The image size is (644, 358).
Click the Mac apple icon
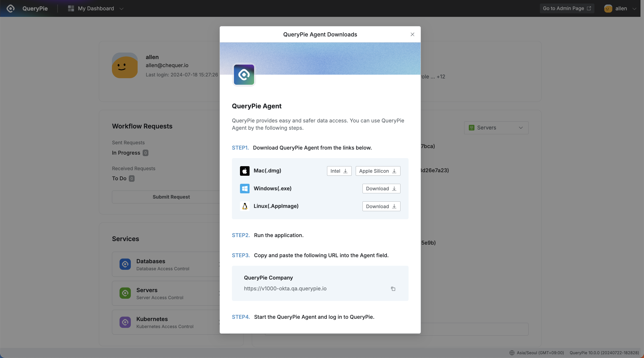coord(245,171)
